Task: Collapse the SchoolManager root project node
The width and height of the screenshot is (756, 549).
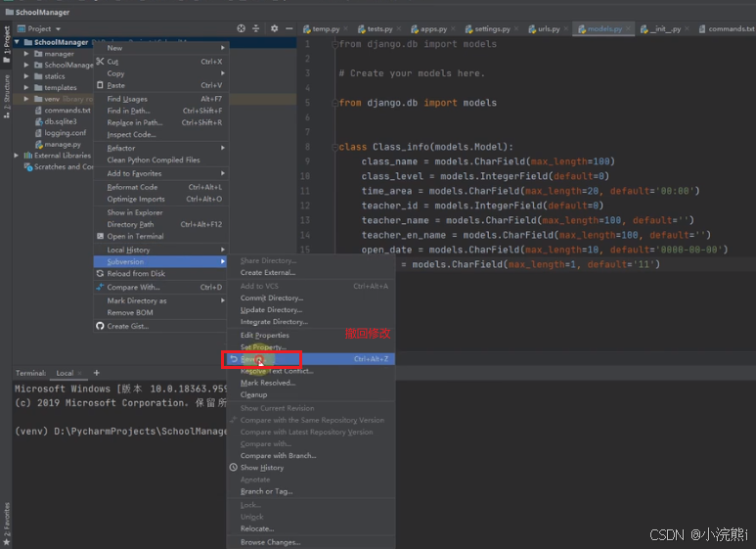Action: click(17, 42)
